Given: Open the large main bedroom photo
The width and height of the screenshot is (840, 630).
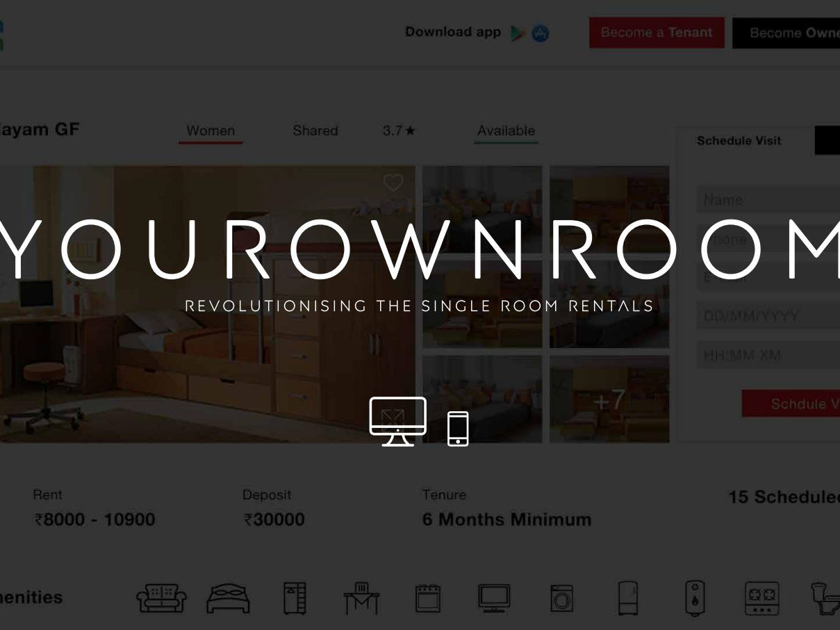Looking at the screenshot, I should coord(207,304).
